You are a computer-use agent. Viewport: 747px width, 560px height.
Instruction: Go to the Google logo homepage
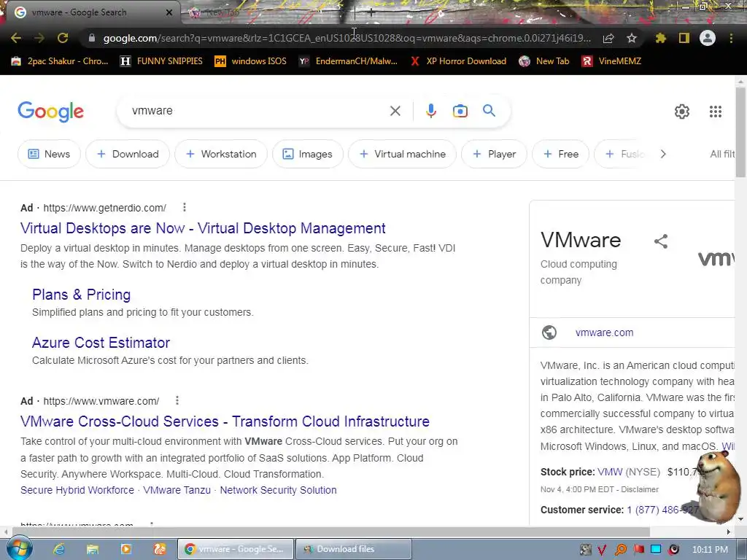[50, 112]
